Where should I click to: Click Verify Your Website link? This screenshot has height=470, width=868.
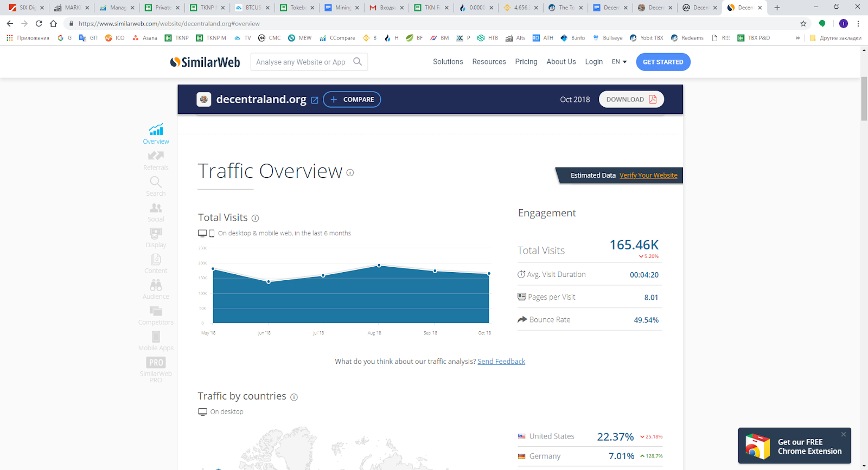(648, 176)
